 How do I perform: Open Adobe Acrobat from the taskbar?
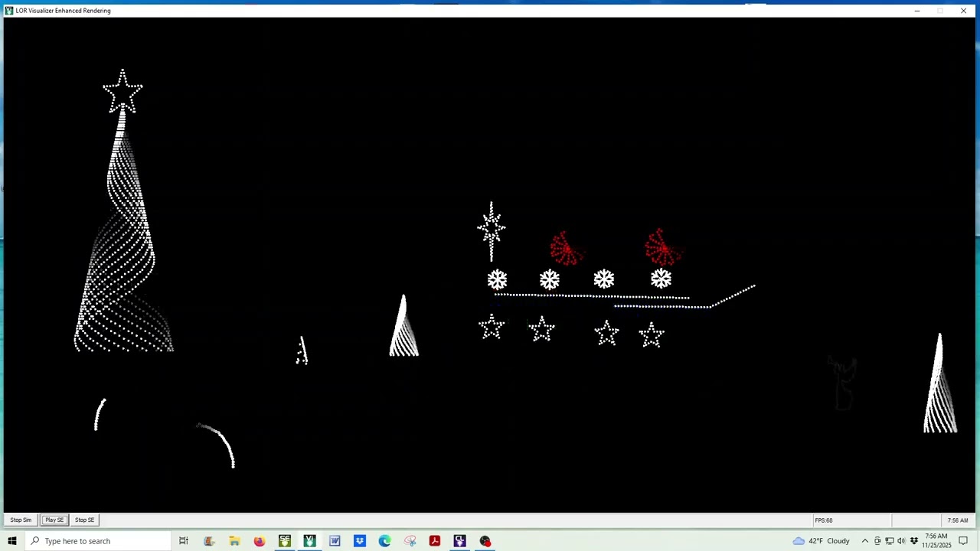pyautogui.click(x=435, y=541)
